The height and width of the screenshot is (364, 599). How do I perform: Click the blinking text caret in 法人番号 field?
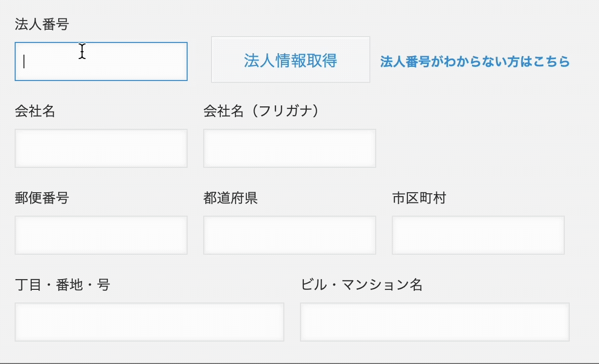pos(24,61)
